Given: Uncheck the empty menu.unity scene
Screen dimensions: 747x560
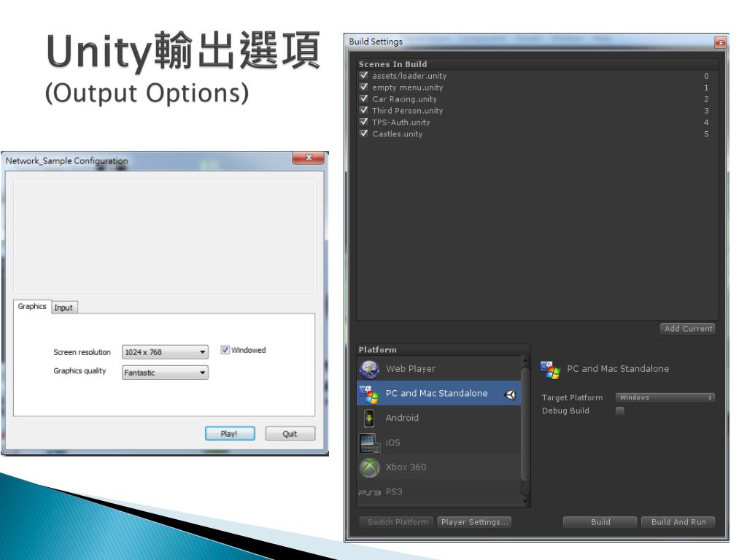Looking at the screenshot, I should 364,87.
